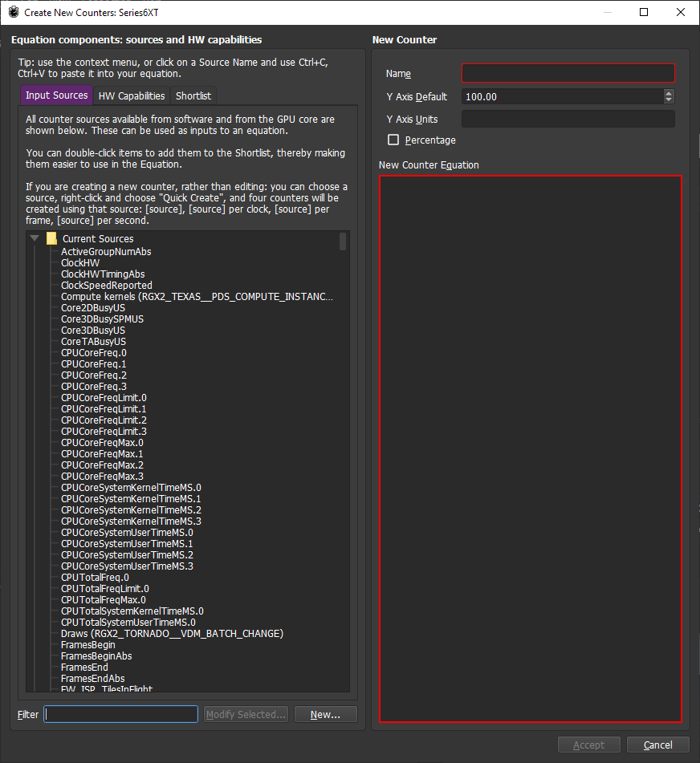Open the Shortlist tab
This screenshot has width=700, height=763.
193,95
